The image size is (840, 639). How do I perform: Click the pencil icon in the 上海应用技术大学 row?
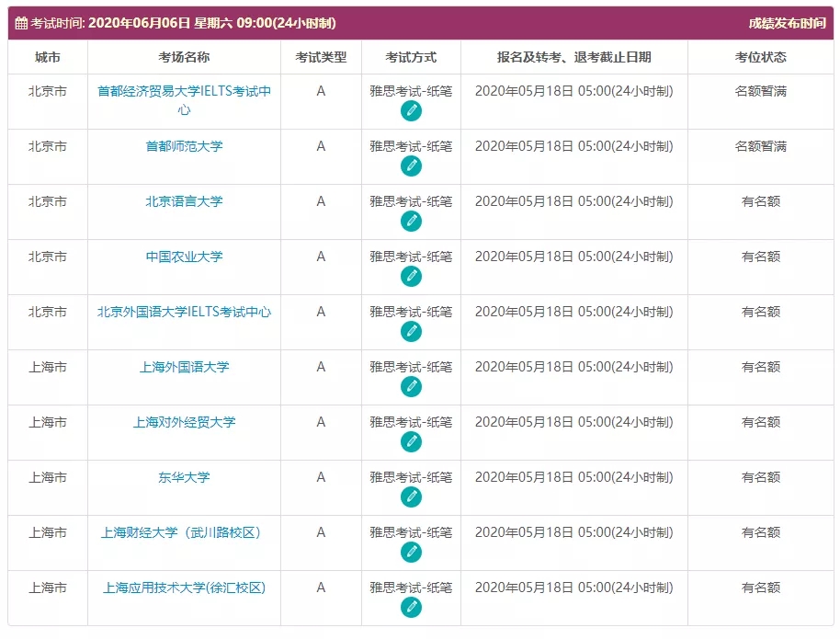coord(411,608)
